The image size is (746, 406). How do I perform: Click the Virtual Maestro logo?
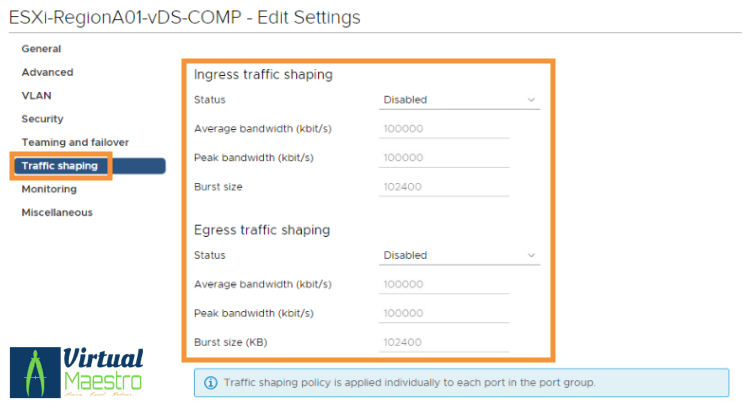click(78, 371)
